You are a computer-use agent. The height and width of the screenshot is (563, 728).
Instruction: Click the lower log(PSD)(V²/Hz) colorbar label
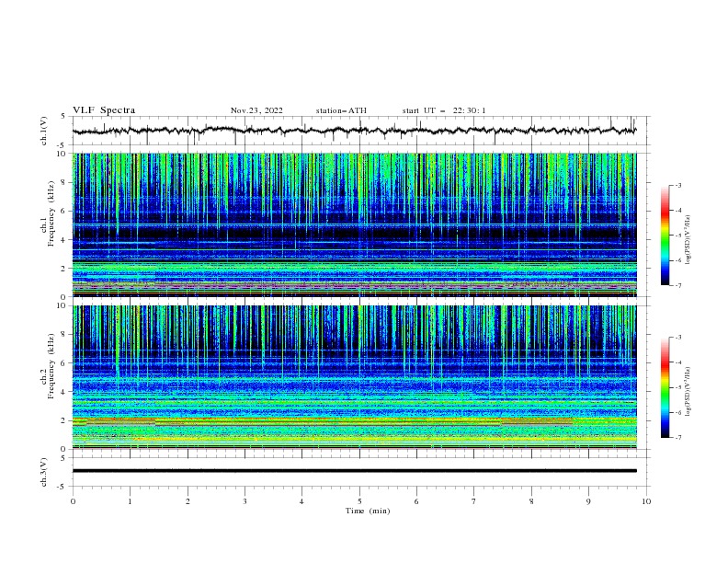688,392
